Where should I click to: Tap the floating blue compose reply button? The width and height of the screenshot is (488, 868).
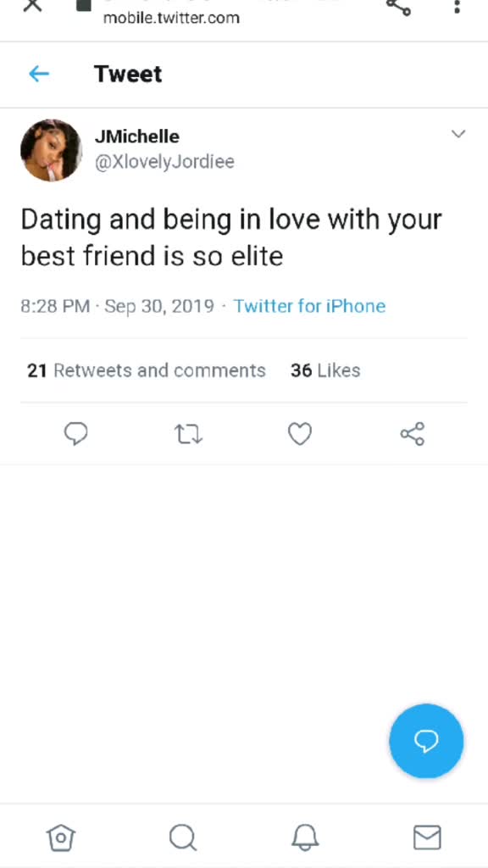(x=426, y=741)
